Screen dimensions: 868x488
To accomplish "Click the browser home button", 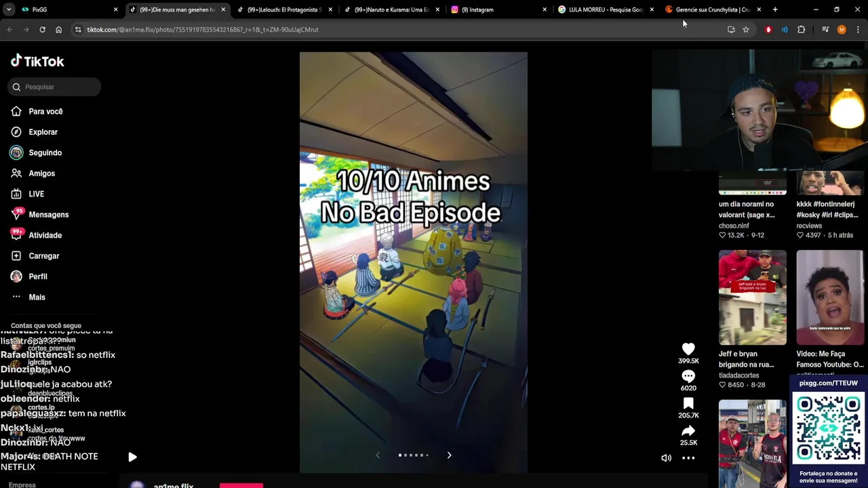I will tap(58, 30).
